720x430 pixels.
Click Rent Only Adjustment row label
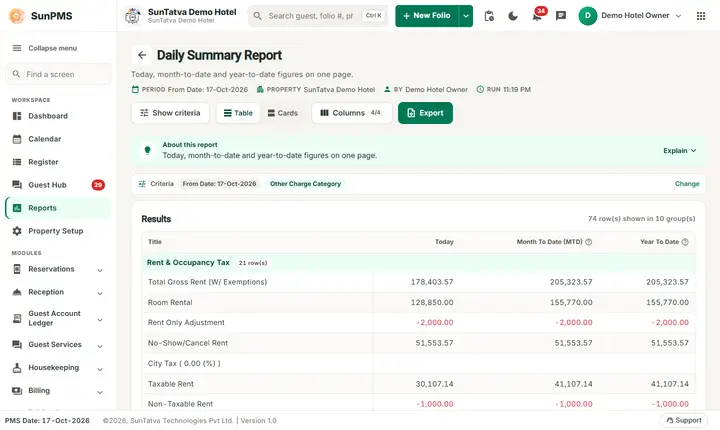click(186, 322)
